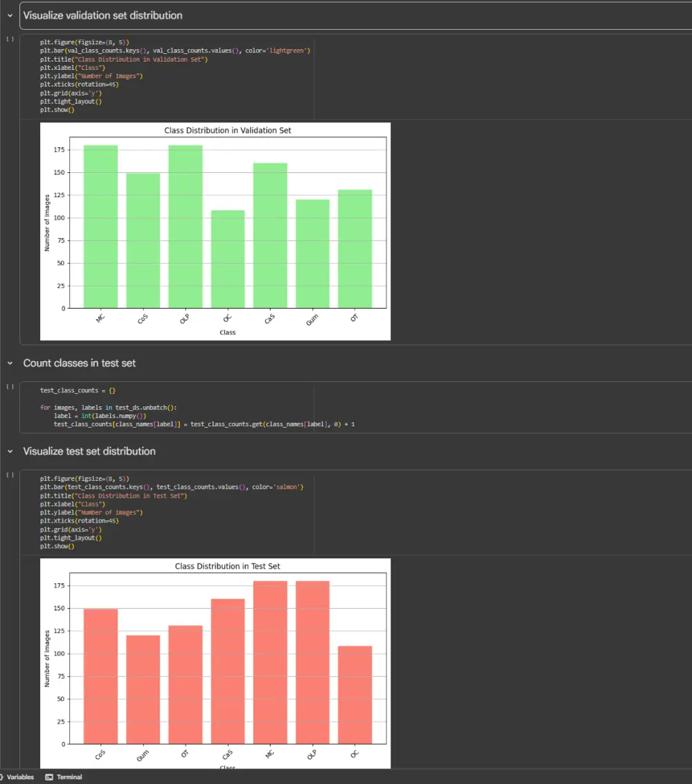Run the test_class_counts counting cell
This screenshot has height=784, width=692.
10,387
